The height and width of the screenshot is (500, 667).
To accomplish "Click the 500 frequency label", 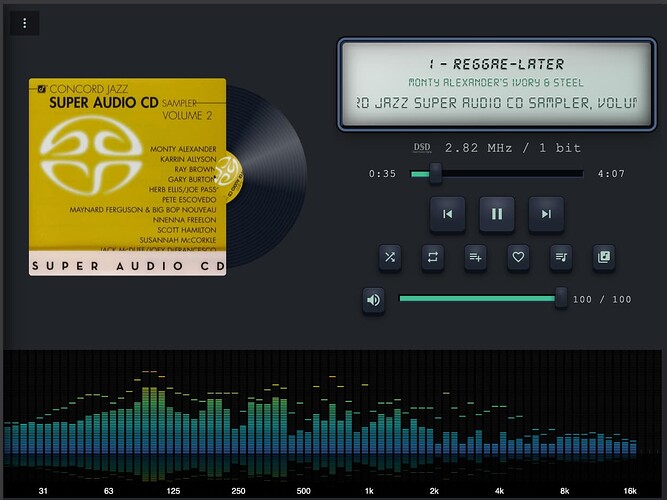I will click(x=303, y=491).
